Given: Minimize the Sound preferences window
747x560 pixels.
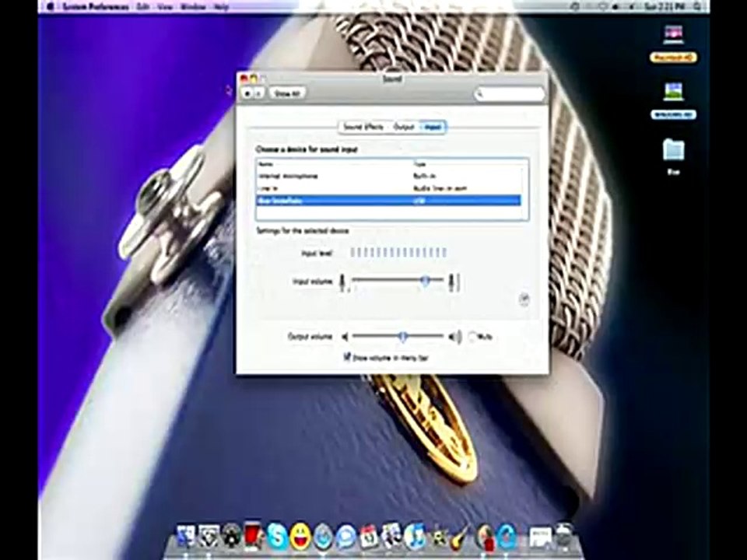Looking at the screenshot, I should (254, 79).
